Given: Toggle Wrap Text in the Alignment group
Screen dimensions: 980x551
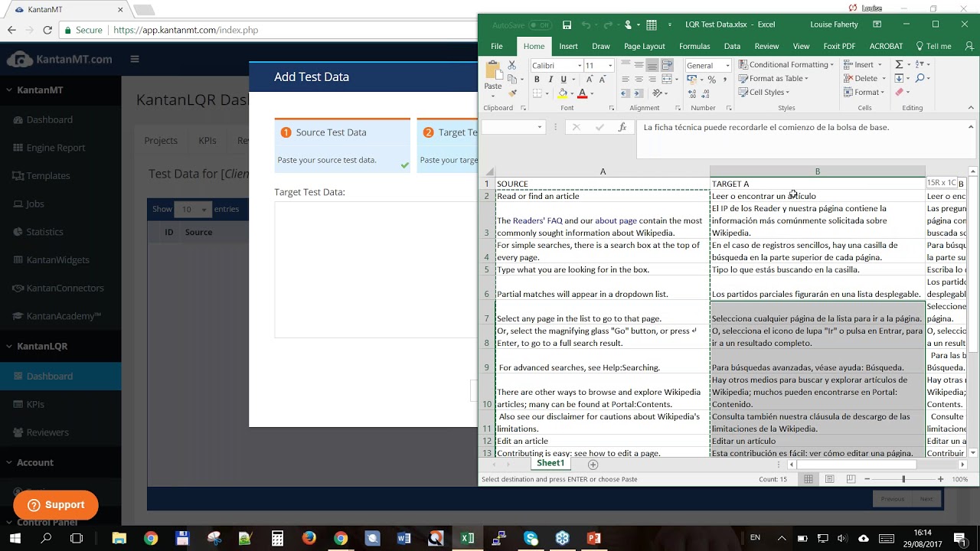Looking at the screenshot, I should pos(667,66).
